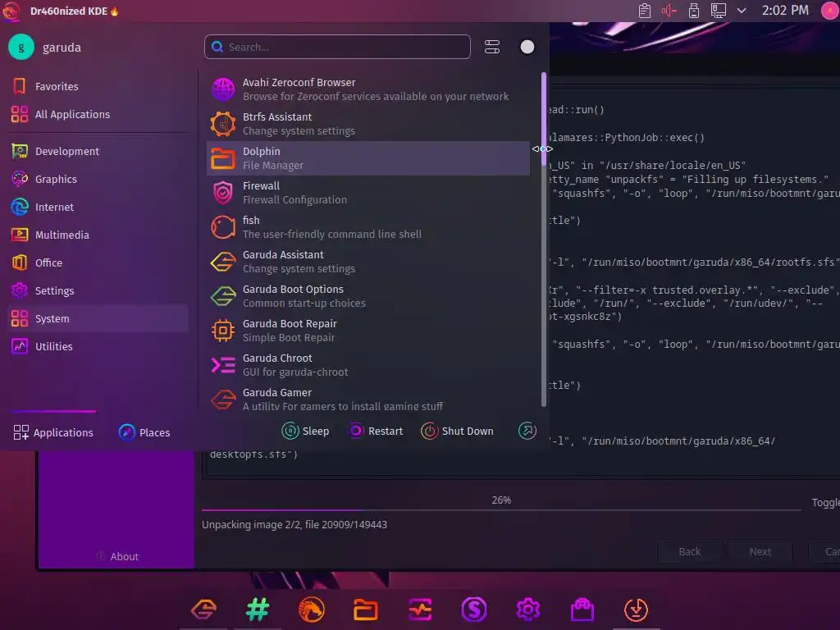The image size is (840, 630).
Task: Select System category in launcher
Action: 98,318
